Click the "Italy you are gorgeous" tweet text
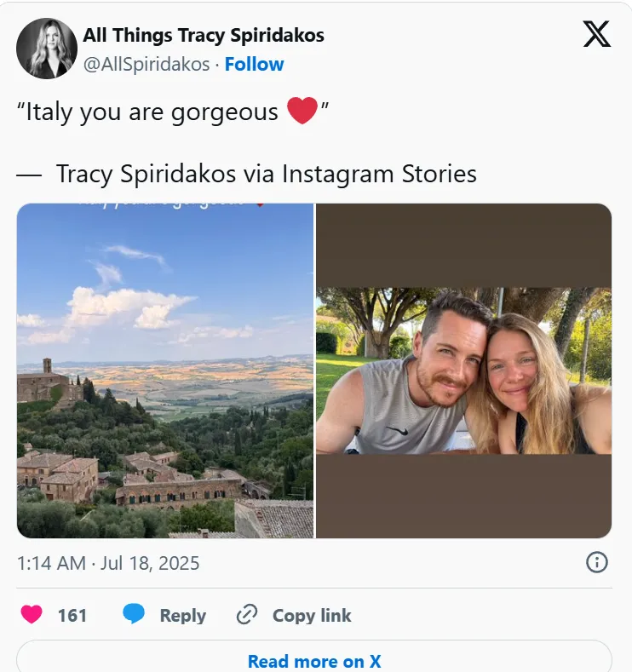 173,112
